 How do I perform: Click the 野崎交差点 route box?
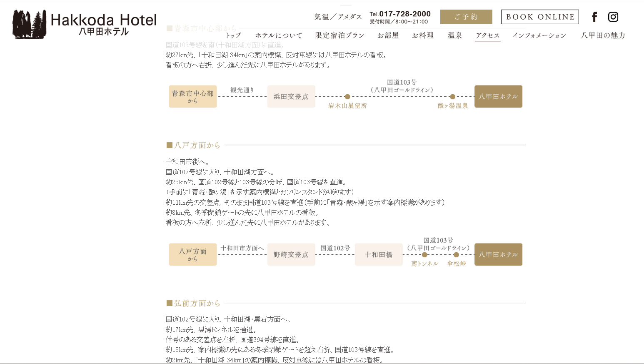[291, 254]
